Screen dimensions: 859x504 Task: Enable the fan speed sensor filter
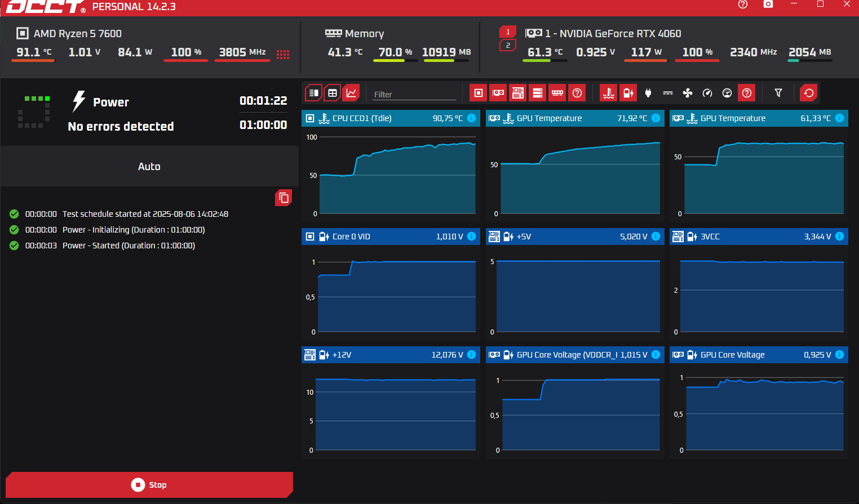coord(688,93)
